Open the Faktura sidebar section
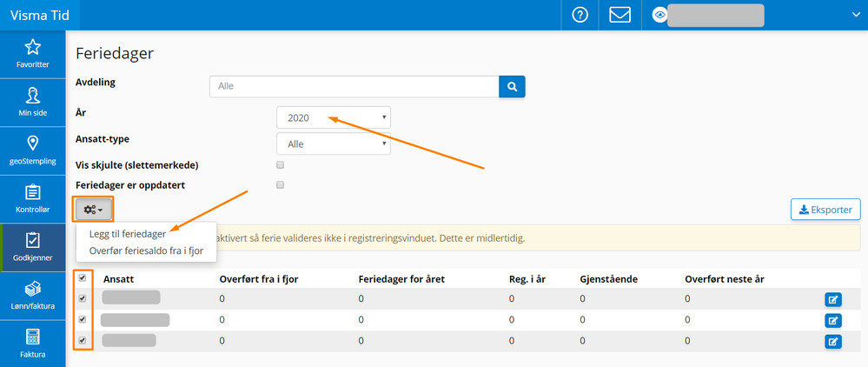Viewport: 868px width, 367px height. (x=33, y=343)
